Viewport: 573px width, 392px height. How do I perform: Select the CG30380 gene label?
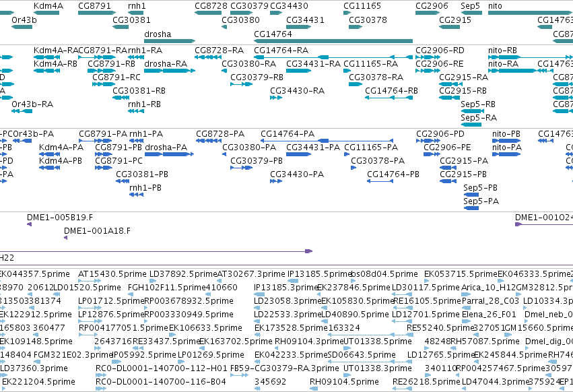240,20
